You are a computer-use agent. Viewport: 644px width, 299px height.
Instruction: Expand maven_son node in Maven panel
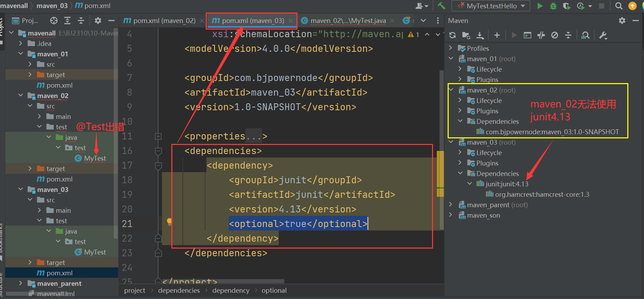pos(451,215)
